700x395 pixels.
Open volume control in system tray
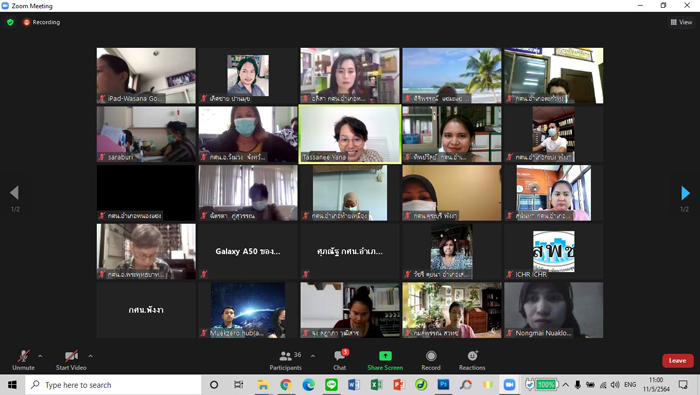tap(615, 385)
